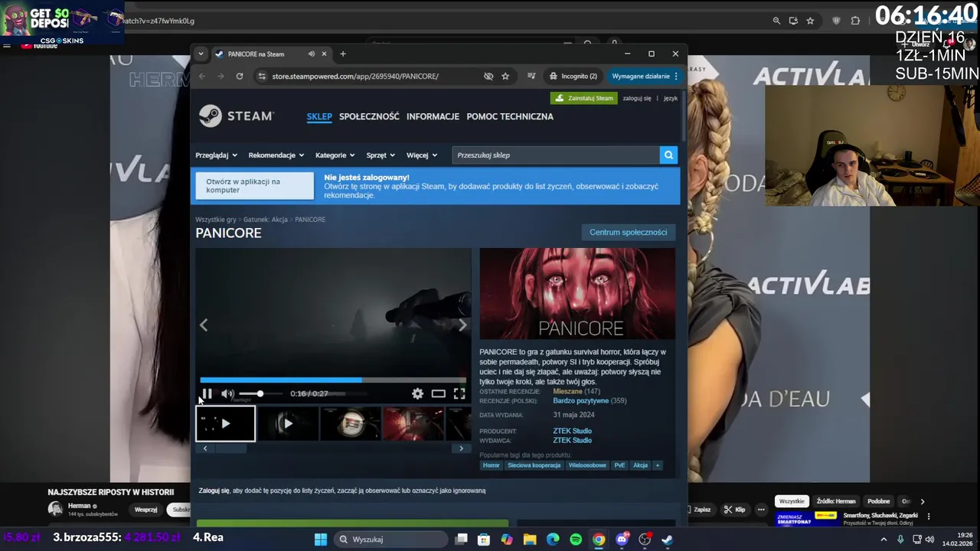This screenshot has height=551, width=980.
Task: Add a tag with the plus button
Action: 657,465
